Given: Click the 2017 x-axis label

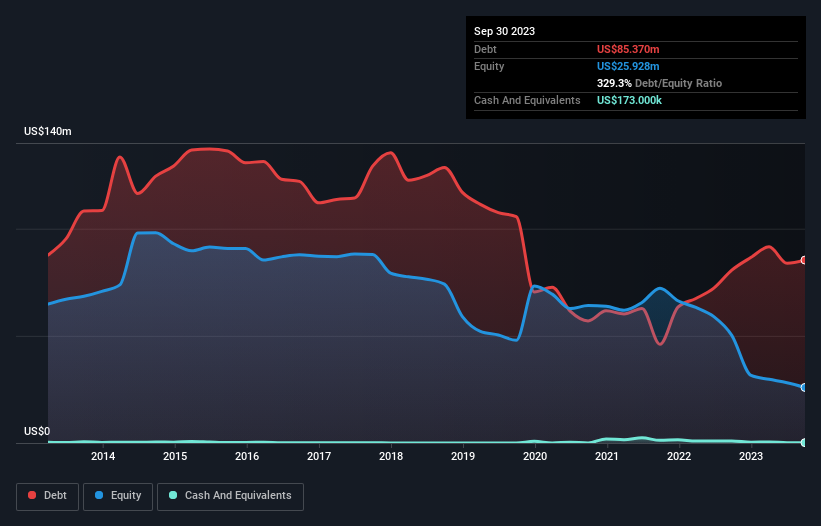Looking at the screenshot, I should point(319,456).
